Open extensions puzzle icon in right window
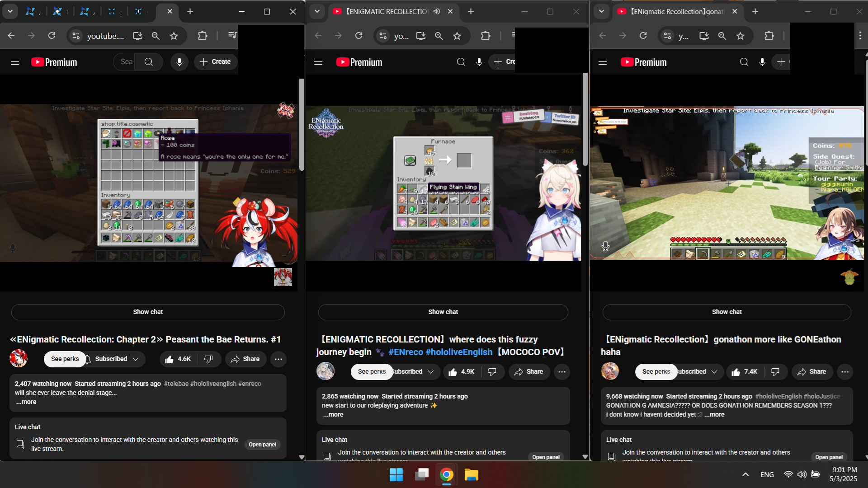868x488 pixels. point(769,36)
